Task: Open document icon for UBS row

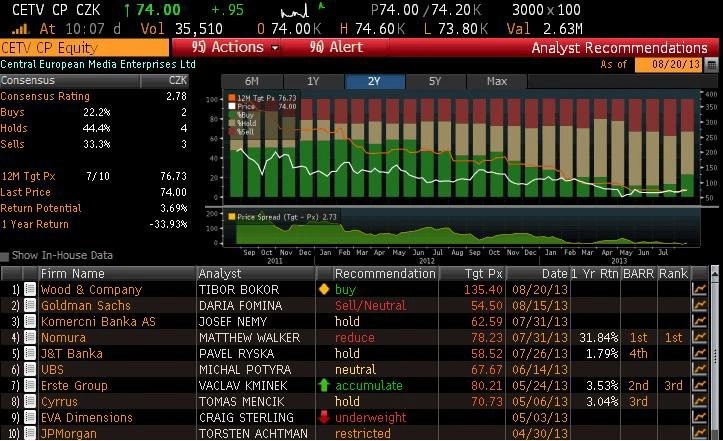Action: (x=30, y=369)
